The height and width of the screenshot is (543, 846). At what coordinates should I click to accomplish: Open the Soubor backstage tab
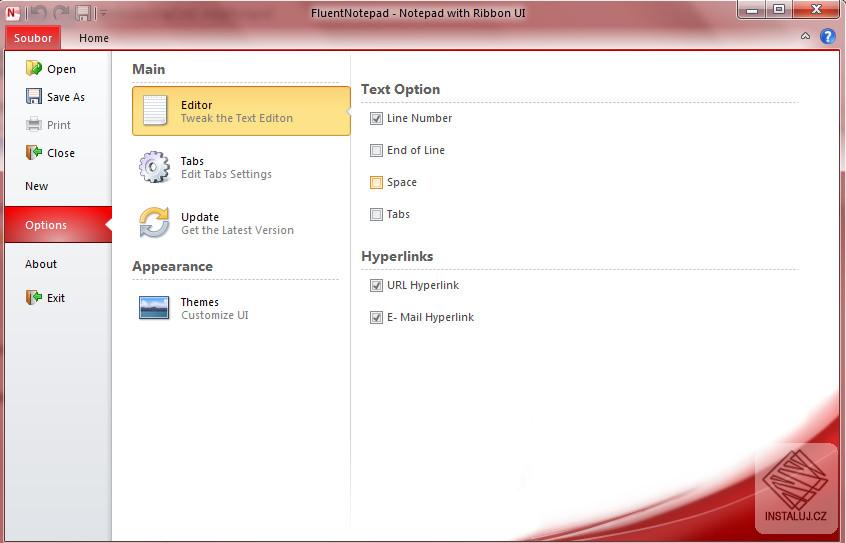coord(33,38)
